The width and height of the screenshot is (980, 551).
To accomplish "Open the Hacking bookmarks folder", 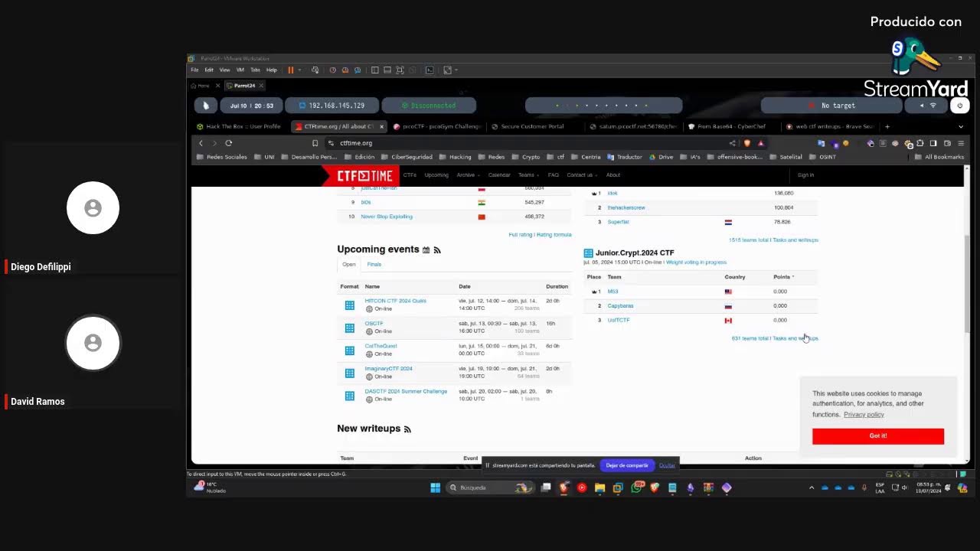I will 456,157.
